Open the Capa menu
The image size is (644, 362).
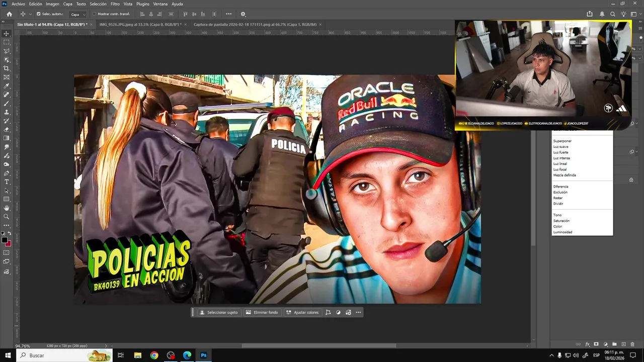pyautogui.click(x=67, y=4)
